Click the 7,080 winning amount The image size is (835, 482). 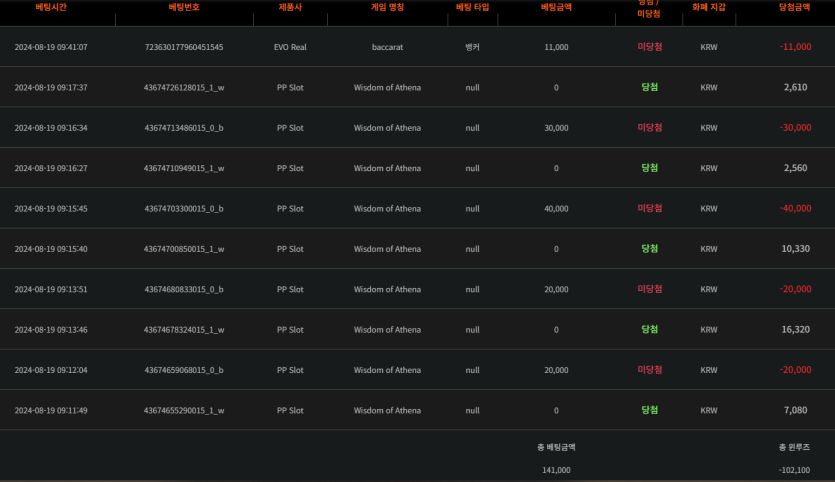tap(795, 410)
